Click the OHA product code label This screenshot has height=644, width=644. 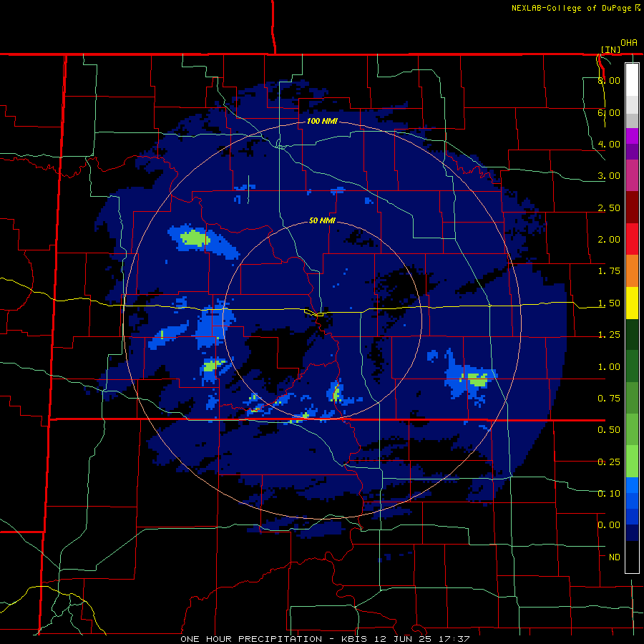tap(629, 43)
